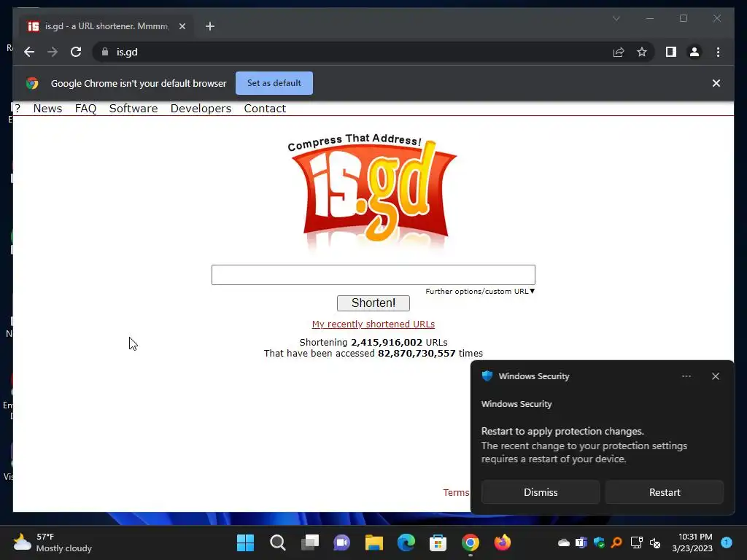Screen dimensions: 747x560
Task: Open Microsoft Store from taskbar
Action: pos(438,542)
